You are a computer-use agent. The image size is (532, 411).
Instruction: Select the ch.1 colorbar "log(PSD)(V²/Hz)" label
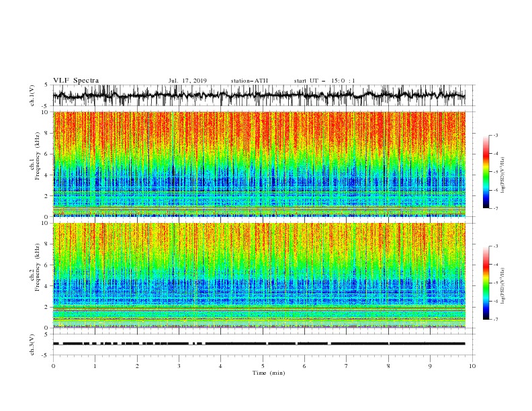503,175
